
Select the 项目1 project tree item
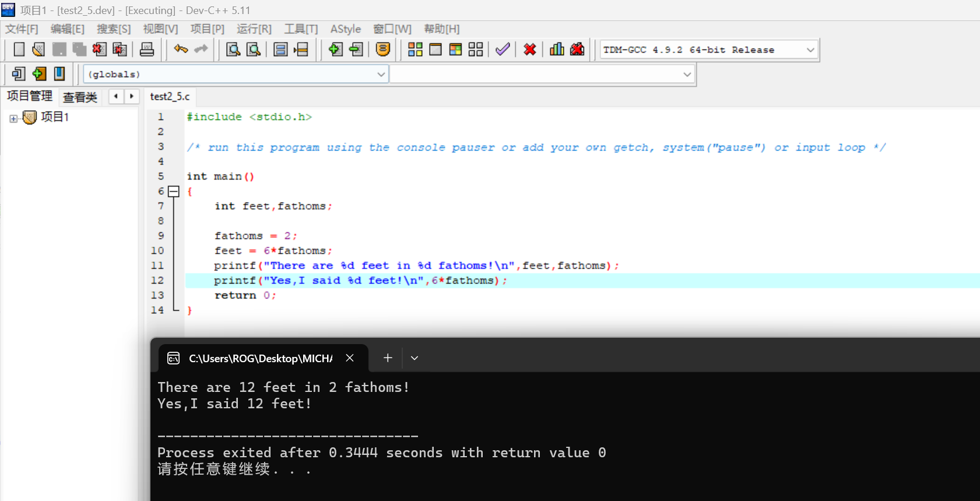55,117
